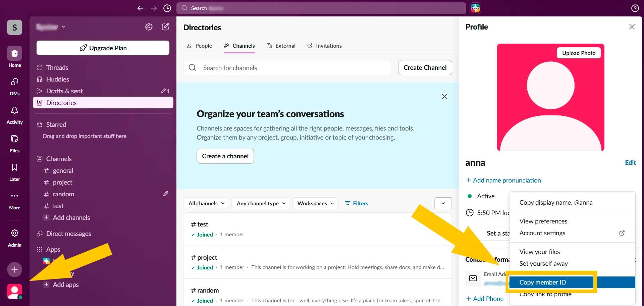Select the S workspace icon
Image resolution: width=644 pixels, height=306 pixels.
(x=15, y=27)
